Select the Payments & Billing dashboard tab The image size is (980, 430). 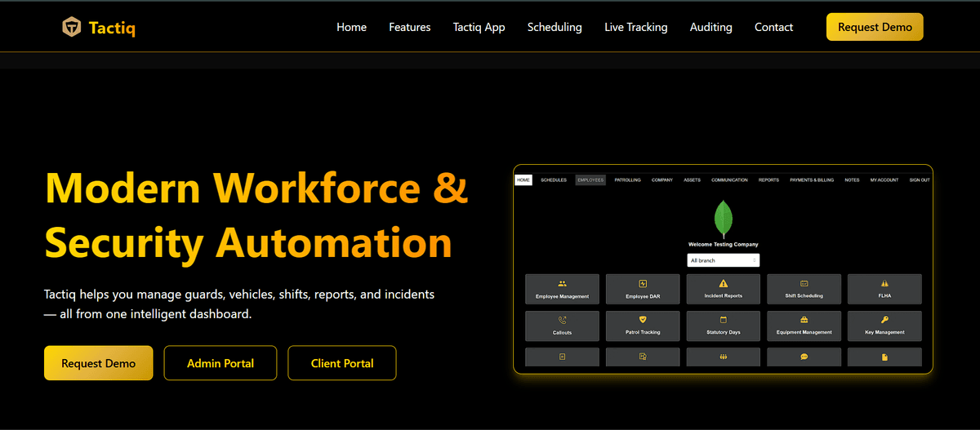tap(811, 180)
